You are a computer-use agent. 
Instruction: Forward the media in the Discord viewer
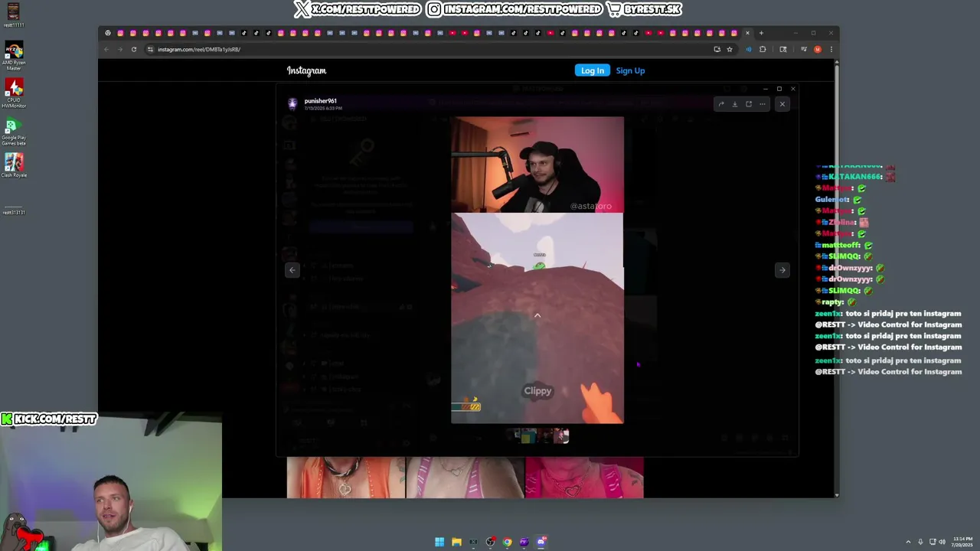(721, 104)
